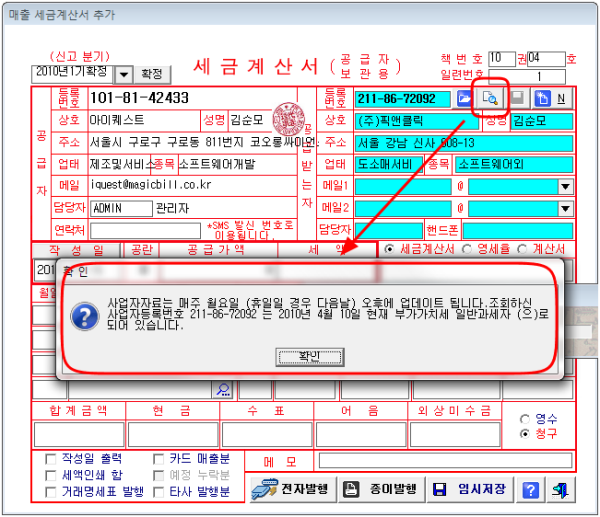Click the 임시저장 button
600x517 pixels.
point(469,490)
